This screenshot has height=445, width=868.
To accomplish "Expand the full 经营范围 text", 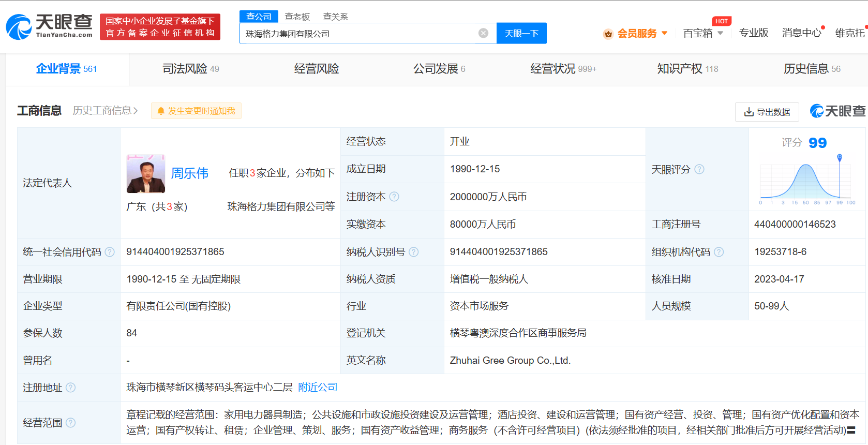I will point(851,430).
